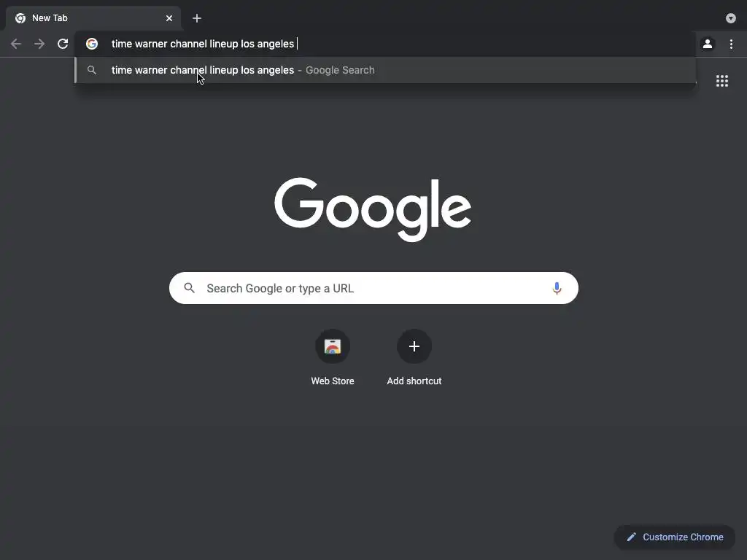Click the magnifier icon in suggestion row

[92, 70]
